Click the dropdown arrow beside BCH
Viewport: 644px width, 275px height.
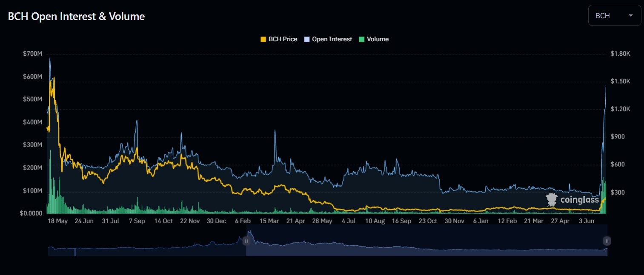[631, 16]
